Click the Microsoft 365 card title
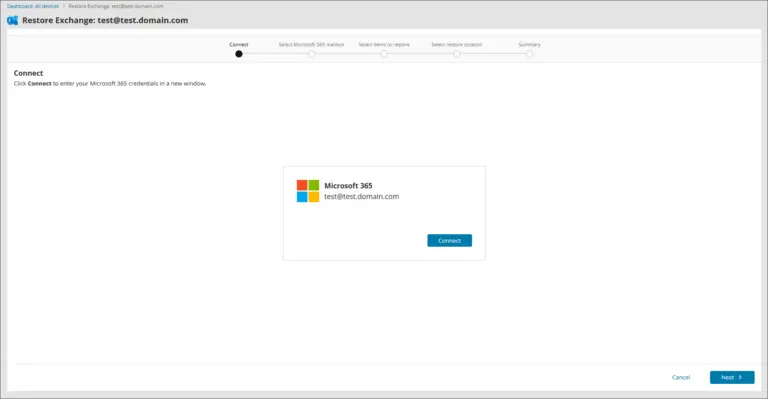Screen dimensions: 768x399 point(348,186)
